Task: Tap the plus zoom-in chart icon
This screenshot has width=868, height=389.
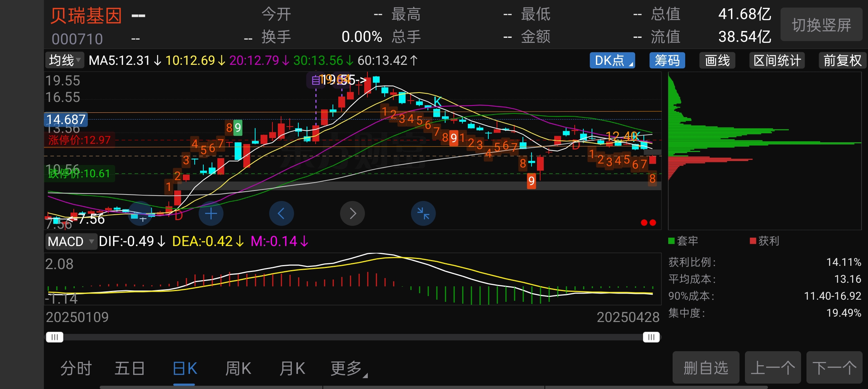Action: (211, 214)
